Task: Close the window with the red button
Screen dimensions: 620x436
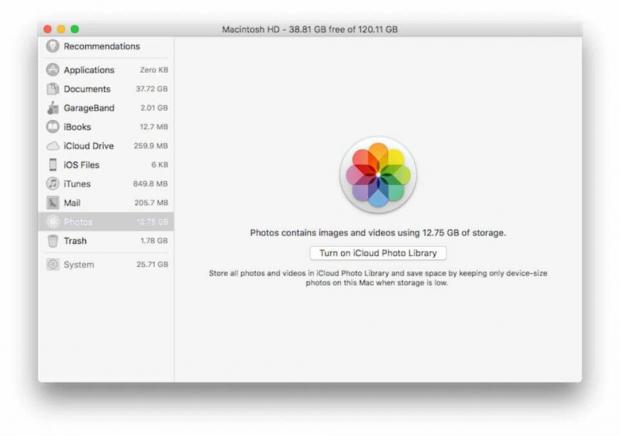Action: point(47,29)
